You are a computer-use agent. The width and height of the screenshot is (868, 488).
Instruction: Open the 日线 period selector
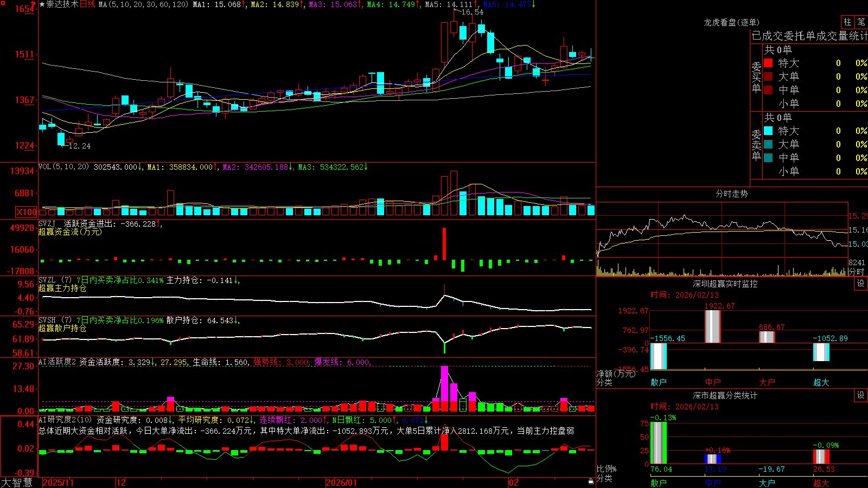[x=87, y=4]
